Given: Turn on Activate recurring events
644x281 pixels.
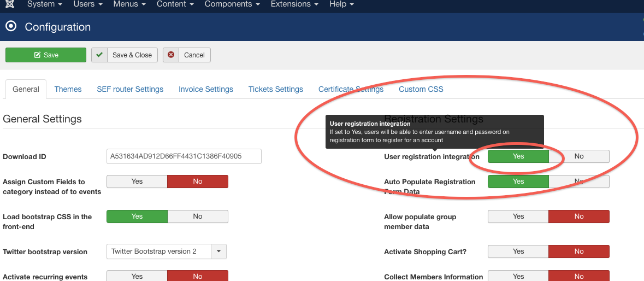Looking at the screenshot, I should pos(137,277).
